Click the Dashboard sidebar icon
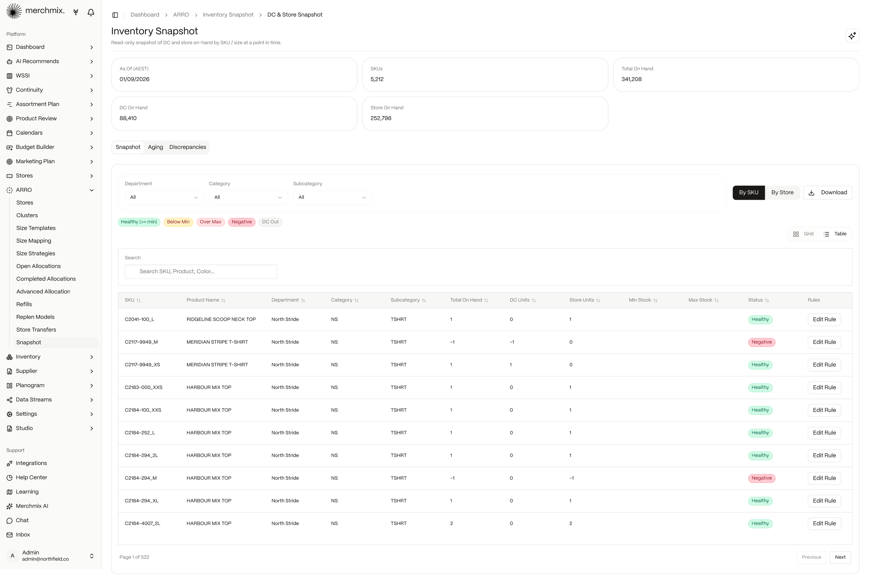The width and height of the screenshot is (869, 588). [10, 47]
